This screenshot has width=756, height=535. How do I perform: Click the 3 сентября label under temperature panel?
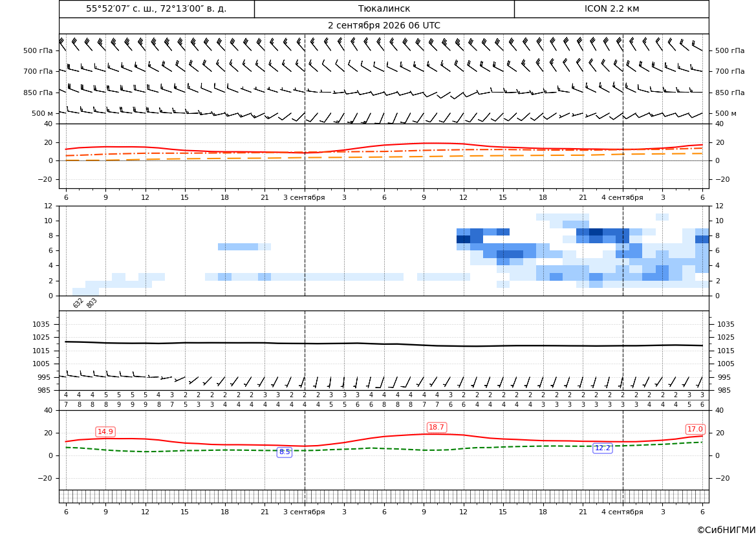click(304, 197)
